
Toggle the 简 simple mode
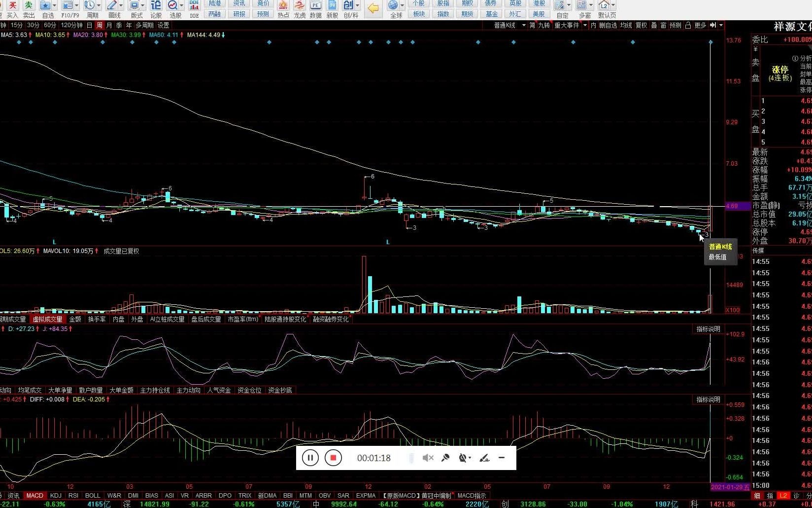tap(532, 25)
